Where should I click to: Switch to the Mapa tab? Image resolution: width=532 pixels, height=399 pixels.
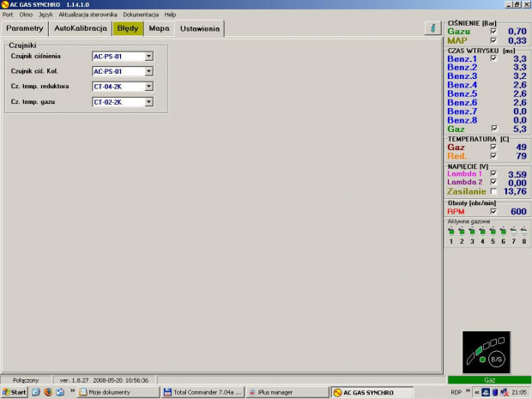159,28
